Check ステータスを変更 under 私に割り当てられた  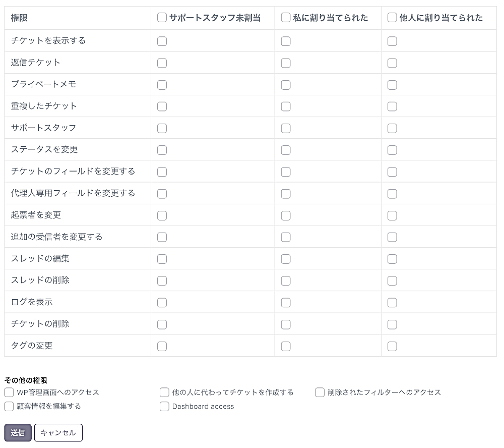point(286,150)
